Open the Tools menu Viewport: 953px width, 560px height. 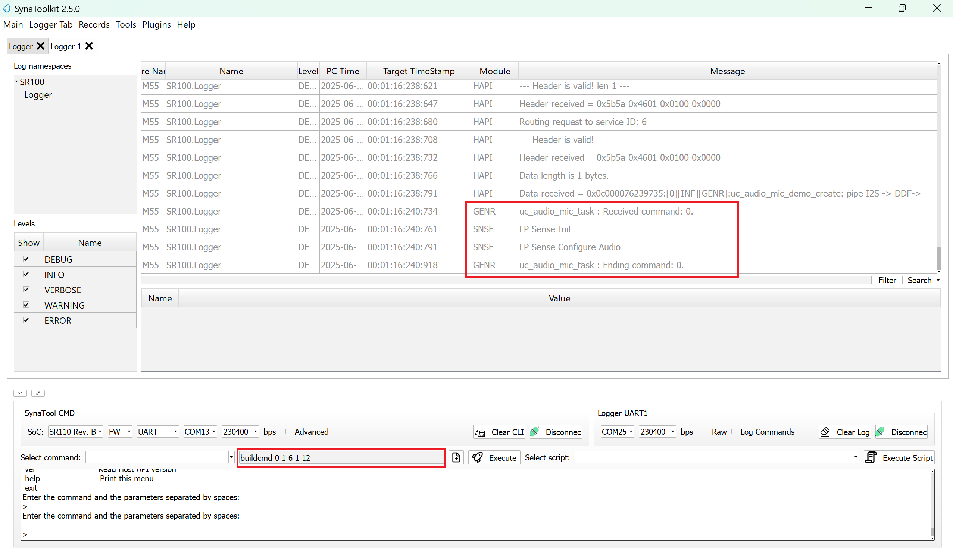(x=125, y=25)
